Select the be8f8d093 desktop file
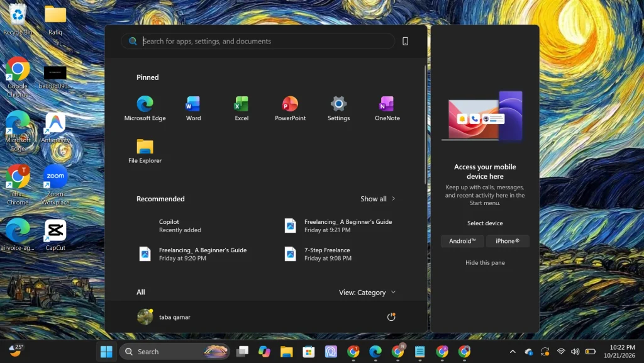This screenshot has height=363, width=644. 55,77
